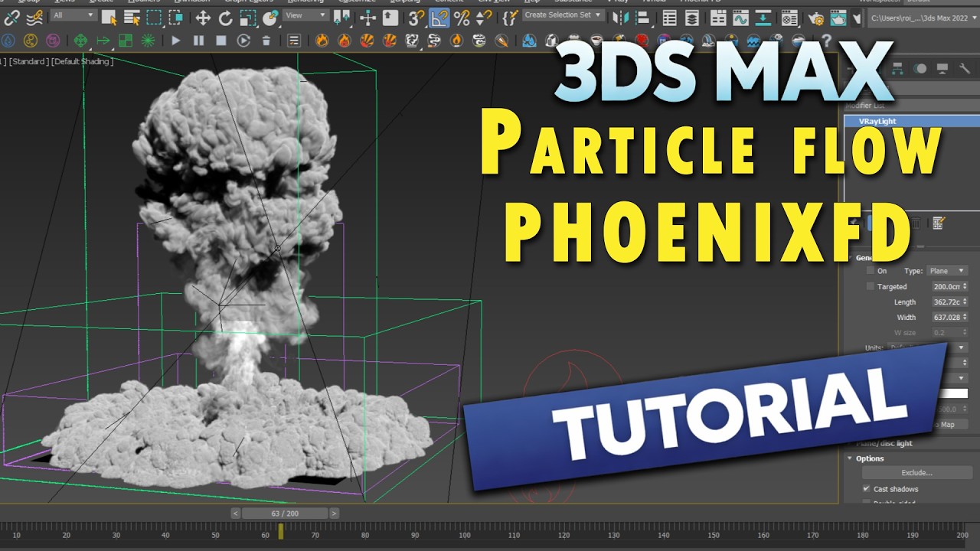Viewport: 980px width, 551px height.
Task: Click the Length value field 362.72
Action: pos(946,302)
